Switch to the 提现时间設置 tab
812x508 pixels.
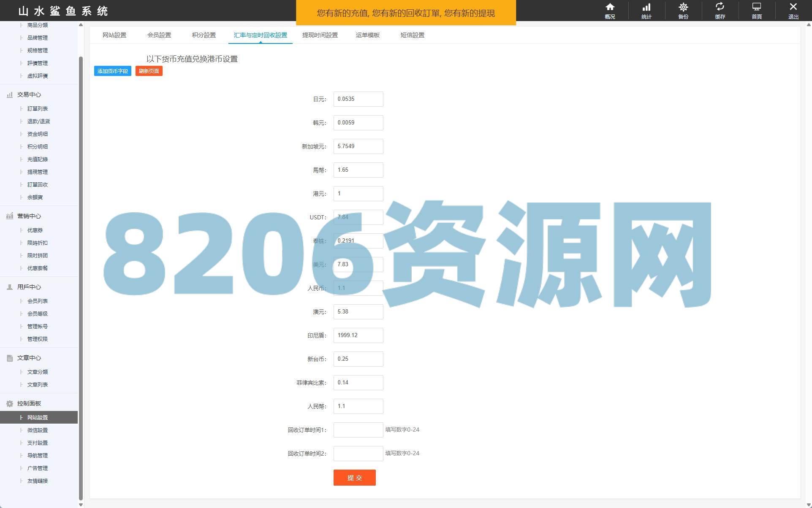(x=320, y=35)
